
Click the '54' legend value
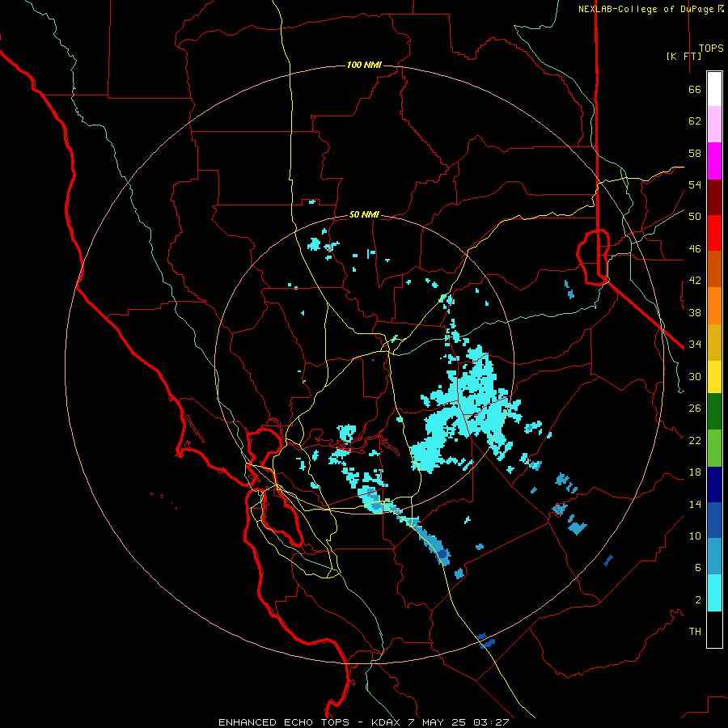coord(695,184)
